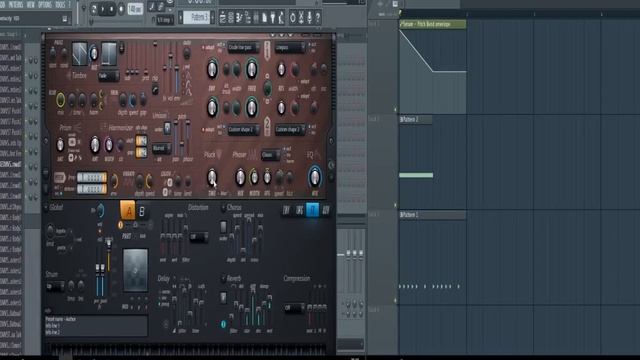Open the Unison type dropdown Blurred

coord(161,148)
